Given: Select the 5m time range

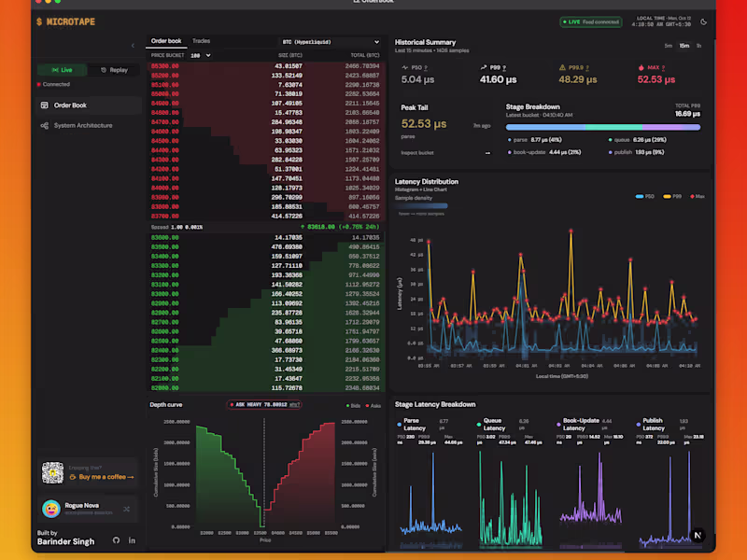Looking at the screenshot, I should click(668, 46).
